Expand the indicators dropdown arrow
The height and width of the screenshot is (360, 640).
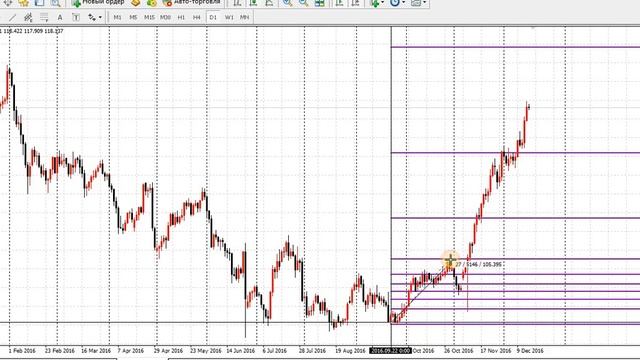(382, 3)
